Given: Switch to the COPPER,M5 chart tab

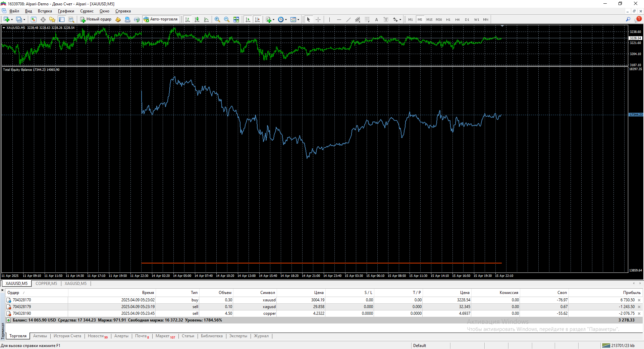Looking at the screenshot, I should point(46,284).
